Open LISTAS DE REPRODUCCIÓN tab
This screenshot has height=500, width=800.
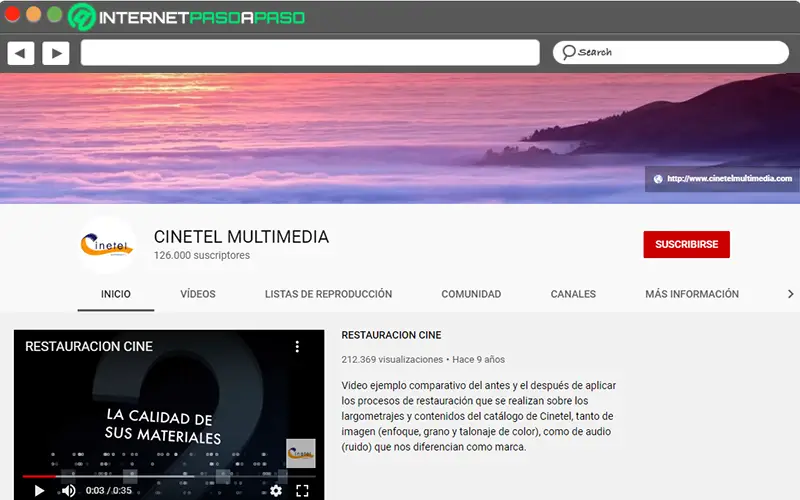click(329, 294)
